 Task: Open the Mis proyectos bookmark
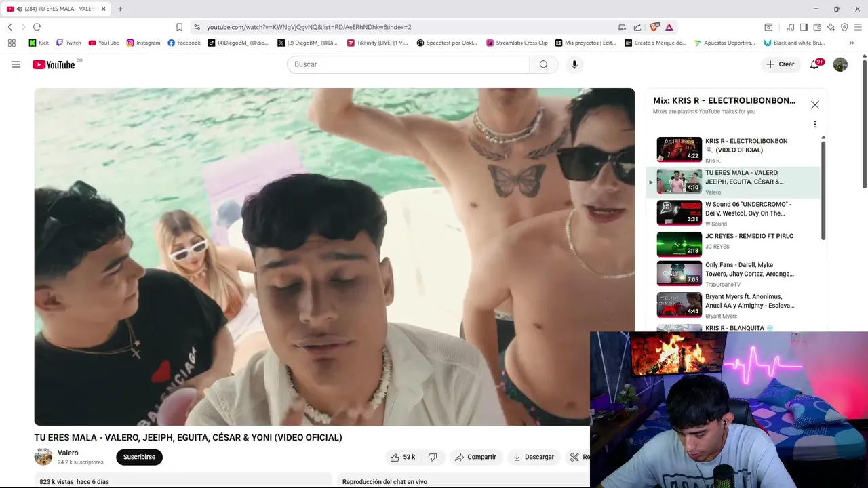(586, 43)
